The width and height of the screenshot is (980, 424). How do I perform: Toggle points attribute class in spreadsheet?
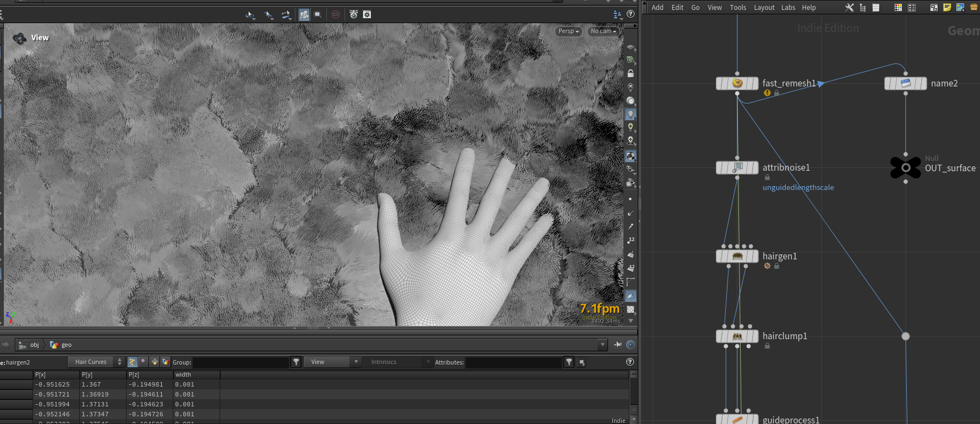tap(132, 362)
